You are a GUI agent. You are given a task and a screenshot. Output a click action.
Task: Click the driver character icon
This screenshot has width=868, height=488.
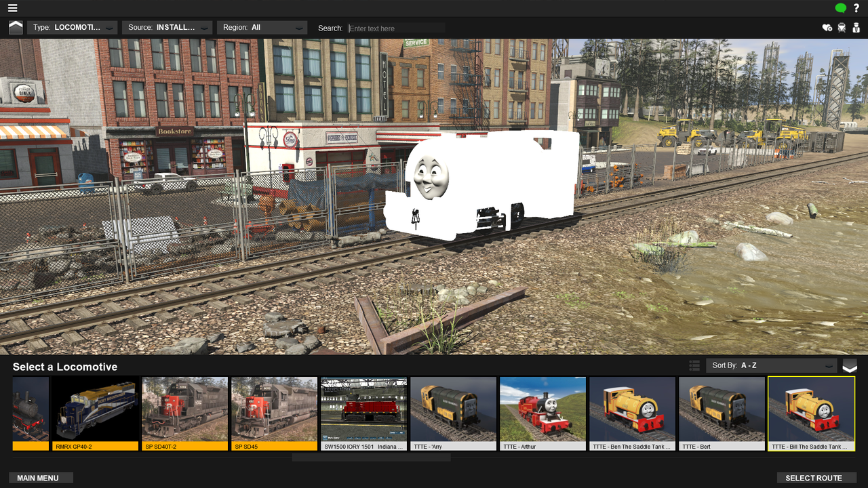point(856,28)
